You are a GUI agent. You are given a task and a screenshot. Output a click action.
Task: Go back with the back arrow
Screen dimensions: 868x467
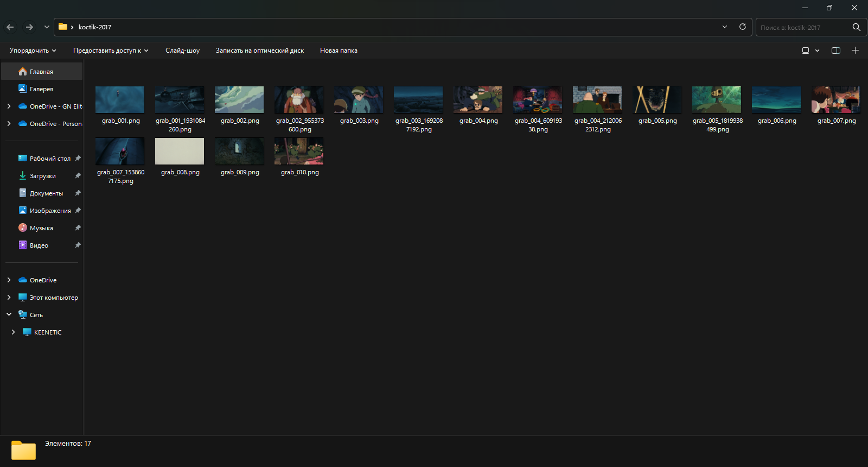10,27
